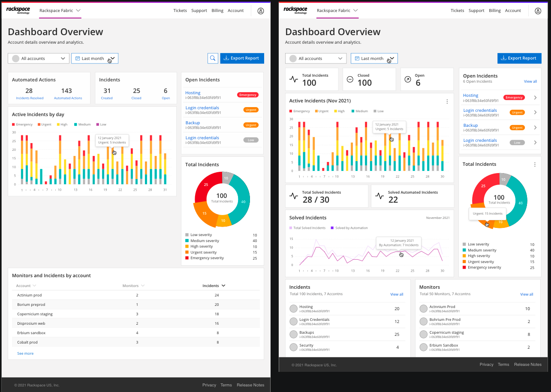The height and width of the screenshot is (392, 551).
Task: Open kebab menu on Active Incidents (Nov 2021)
Action: [x=447, y=102]
